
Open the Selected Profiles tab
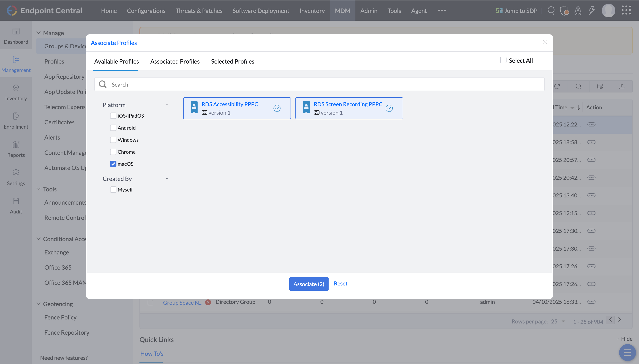tap(232, 61)
